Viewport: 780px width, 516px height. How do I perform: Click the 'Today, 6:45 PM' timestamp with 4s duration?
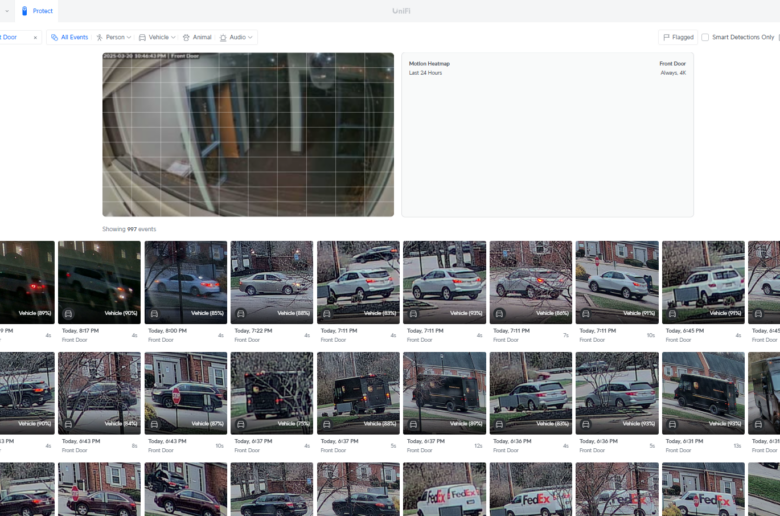tap(684, 331)
